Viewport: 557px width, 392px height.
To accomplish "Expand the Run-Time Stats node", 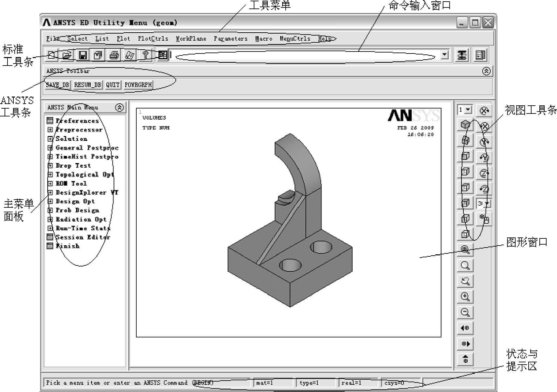I will pos(50,228).
